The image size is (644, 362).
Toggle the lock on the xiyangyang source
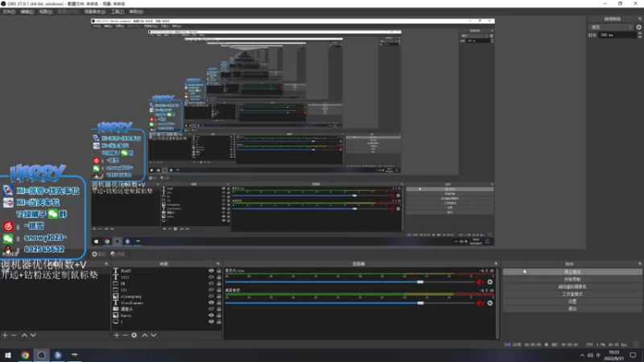[218, 296]
